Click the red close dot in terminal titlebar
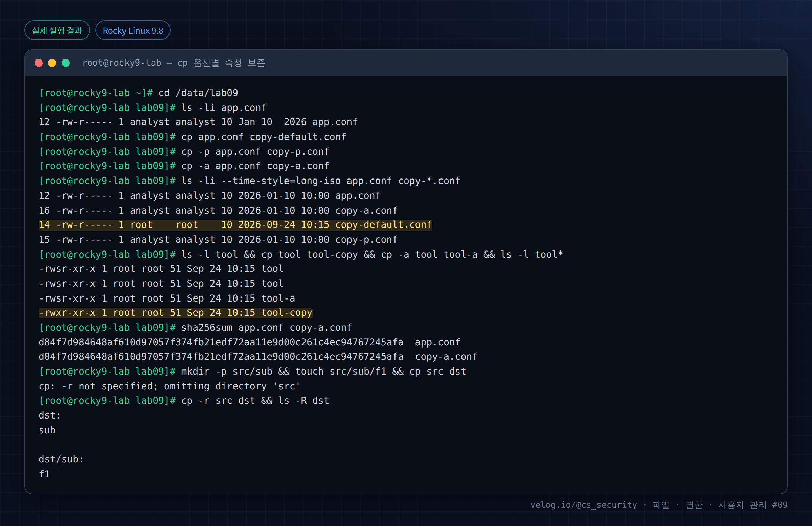812x526 pixels. tap(39, 63)
